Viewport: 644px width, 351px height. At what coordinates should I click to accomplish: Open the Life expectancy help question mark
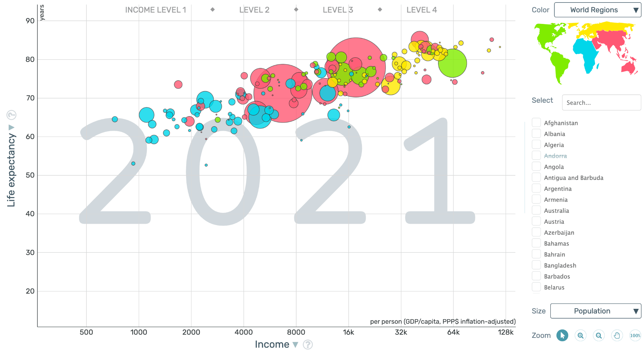[x=11, y=115]
